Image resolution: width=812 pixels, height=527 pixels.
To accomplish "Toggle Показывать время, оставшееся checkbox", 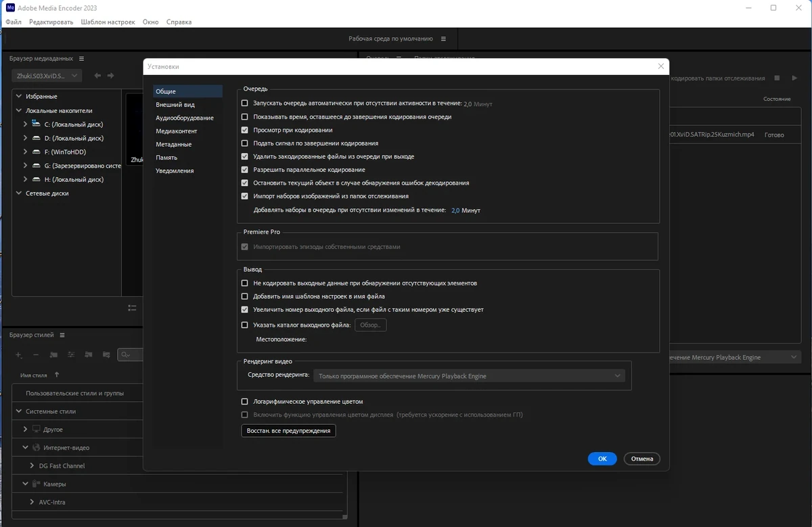I will pyautogui.click(x=245, y=117).
